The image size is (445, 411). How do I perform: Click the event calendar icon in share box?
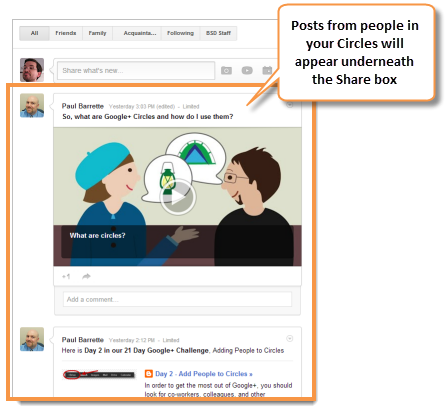[x=267, y=70]
